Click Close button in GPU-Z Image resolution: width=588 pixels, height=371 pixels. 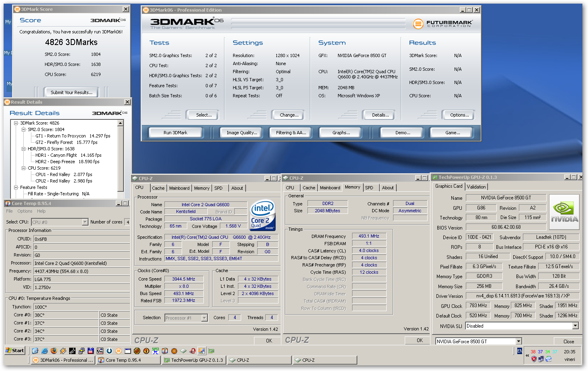click(568, 341)
